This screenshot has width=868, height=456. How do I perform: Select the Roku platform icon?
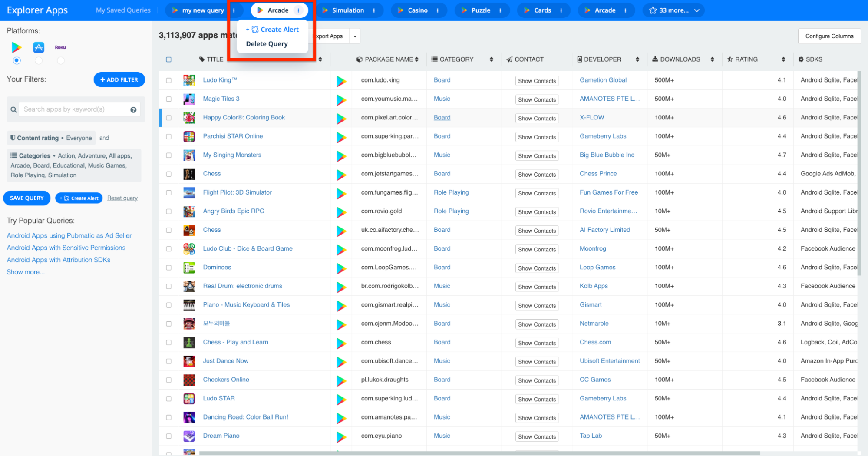(x=60, y=47)
